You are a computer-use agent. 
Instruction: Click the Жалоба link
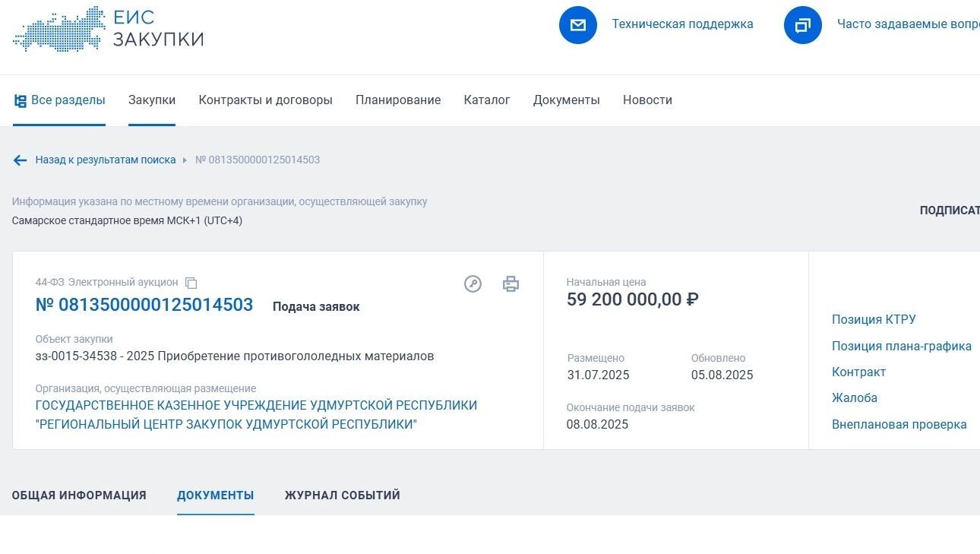(855, 398)
